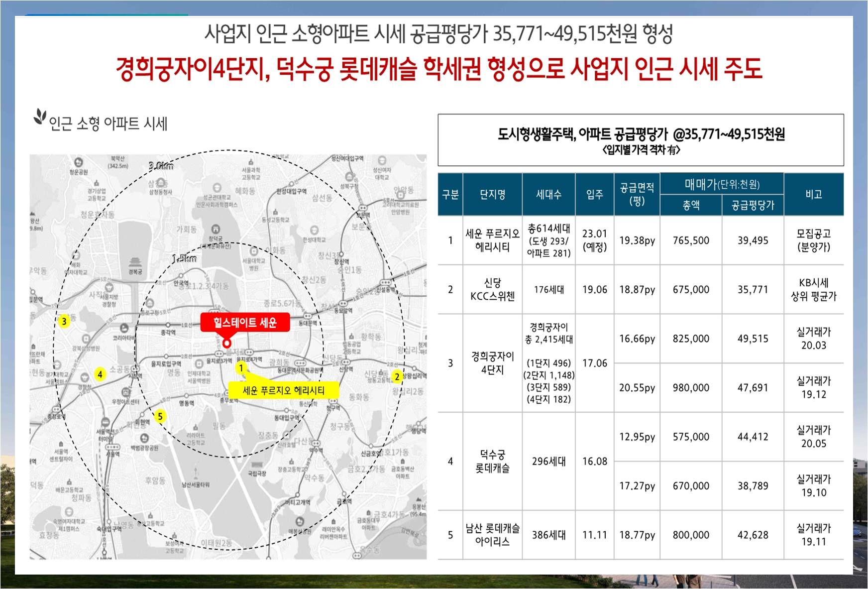
Task: Click the 42,628 per-pyeong cell
Action: pos(753,535)
